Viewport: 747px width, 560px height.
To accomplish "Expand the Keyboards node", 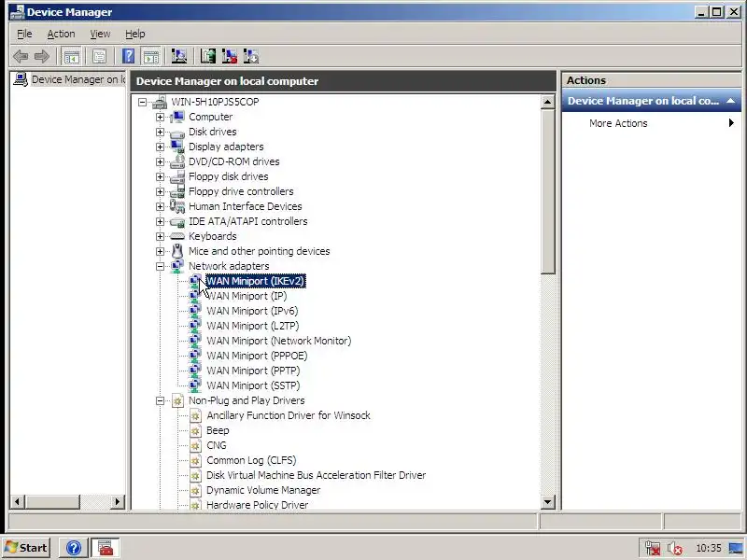I will [160, 236].
